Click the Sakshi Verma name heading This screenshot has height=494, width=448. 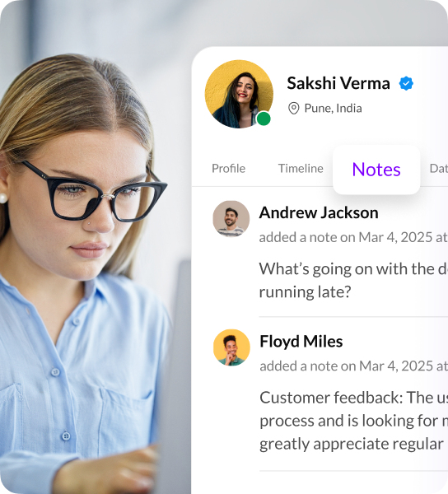[338, 83]
